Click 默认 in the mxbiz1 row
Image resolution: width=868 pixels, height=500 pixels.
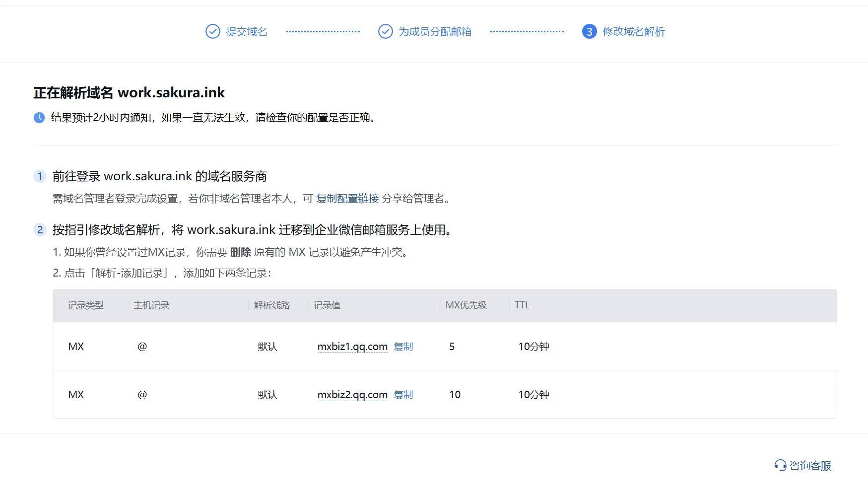click(267, 347)
